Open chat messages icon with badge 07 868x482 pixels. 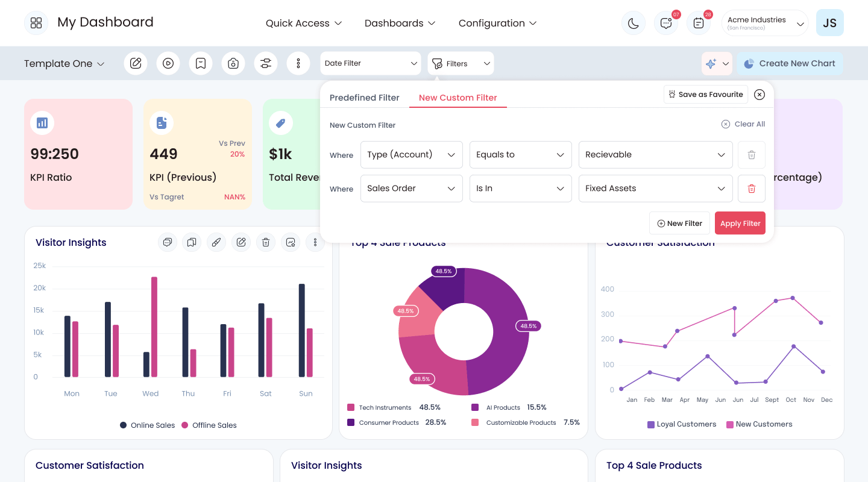pyautogui.click(x=666, y=23)
